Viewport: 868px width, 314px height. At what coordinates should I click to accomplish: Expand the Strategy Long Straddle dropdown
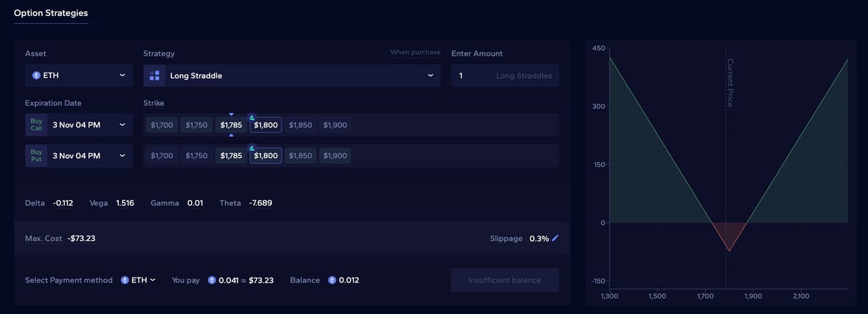click(x=292, y=75)
